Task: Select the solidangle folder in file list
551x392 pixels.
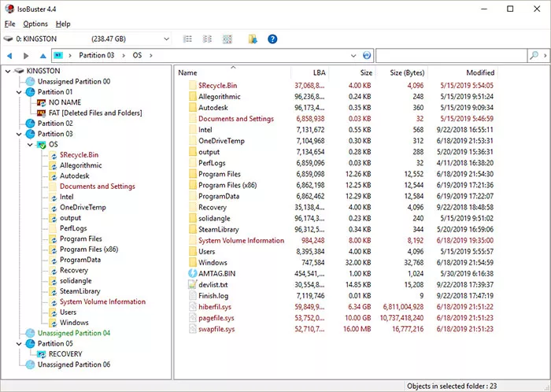Action: pos(214,219)
